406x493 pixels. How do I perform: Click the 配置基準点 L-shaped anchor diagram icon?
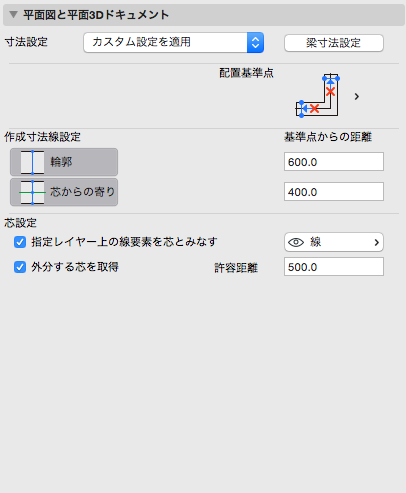click(317, 96)
